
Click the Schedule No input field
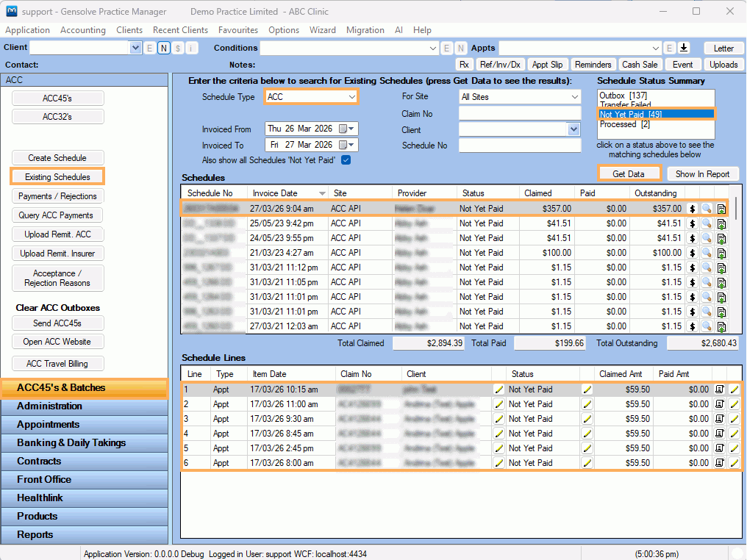(520, 146)
